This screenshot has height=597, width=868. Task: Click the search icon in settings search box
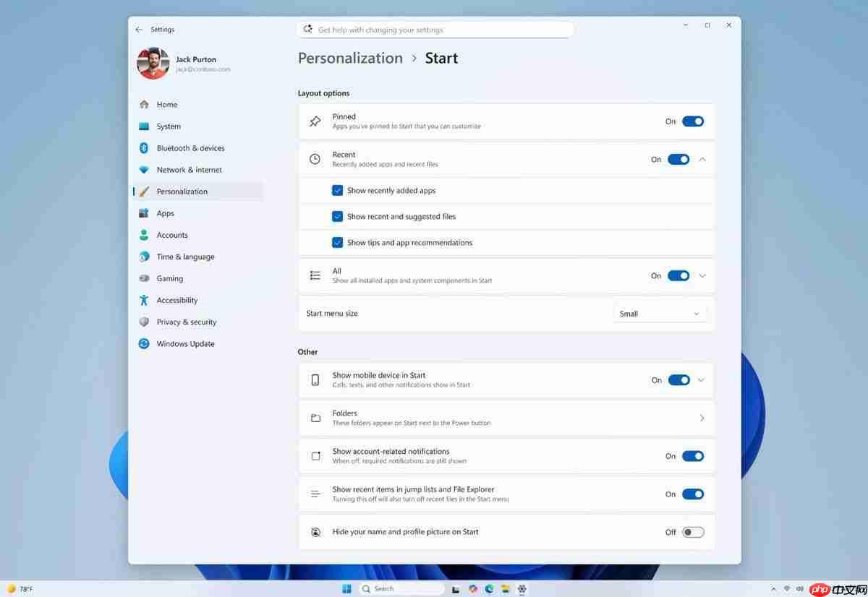[x=308, y=29]
